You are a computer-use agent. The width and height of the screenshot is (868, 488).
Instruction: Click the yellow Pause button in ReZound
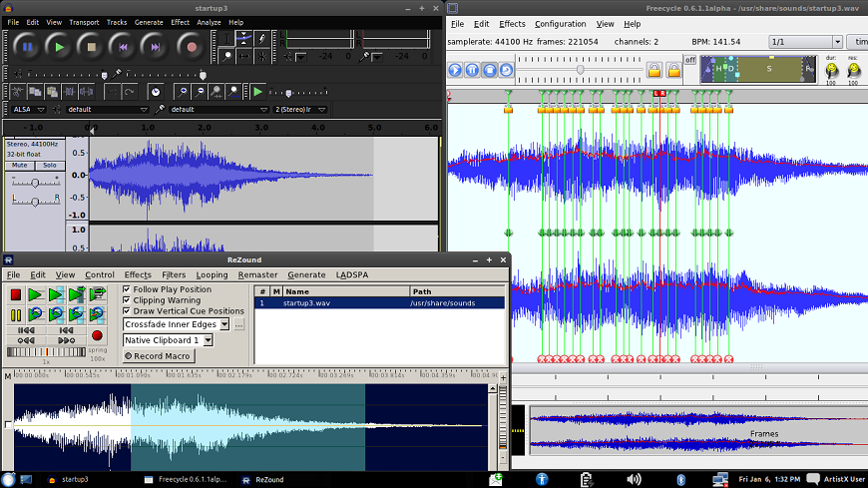(16, 314)
